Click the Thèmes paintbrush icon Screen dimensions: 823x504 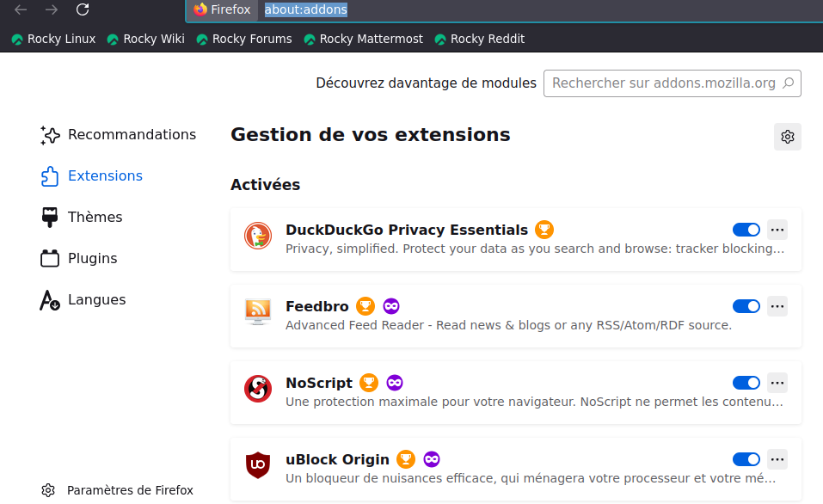[x=50, y=218]
